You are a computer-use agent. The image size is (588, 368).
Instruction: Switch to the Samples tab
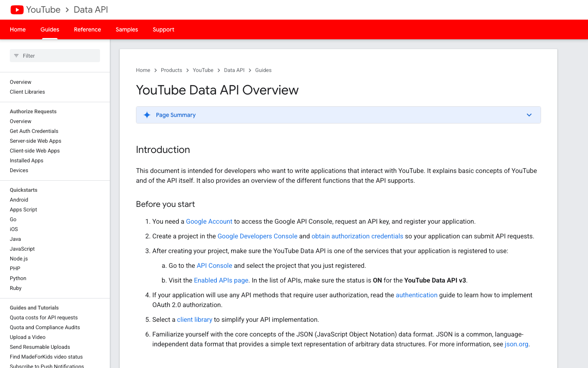(127, 29)
